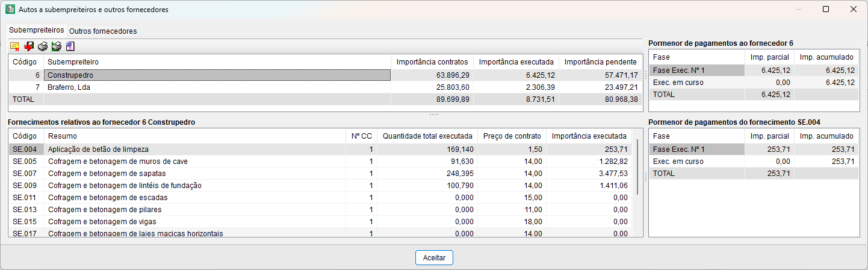Click the Quantidade total executada column header
Image resolution: width=868 pixels, height=270 pixels.
click(x=427, y=136)
